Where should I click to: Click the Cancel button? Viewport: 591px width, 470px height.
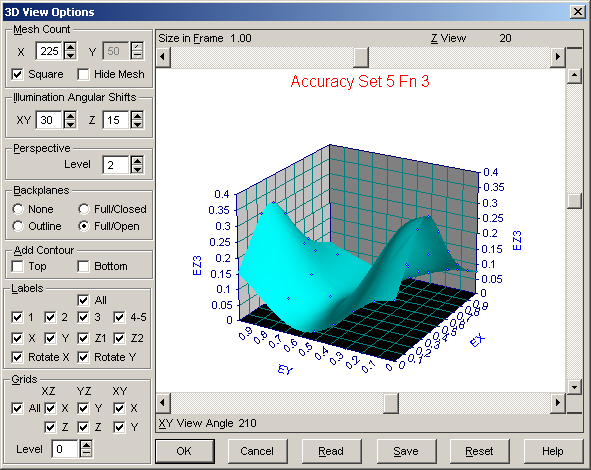coord(257,451)
